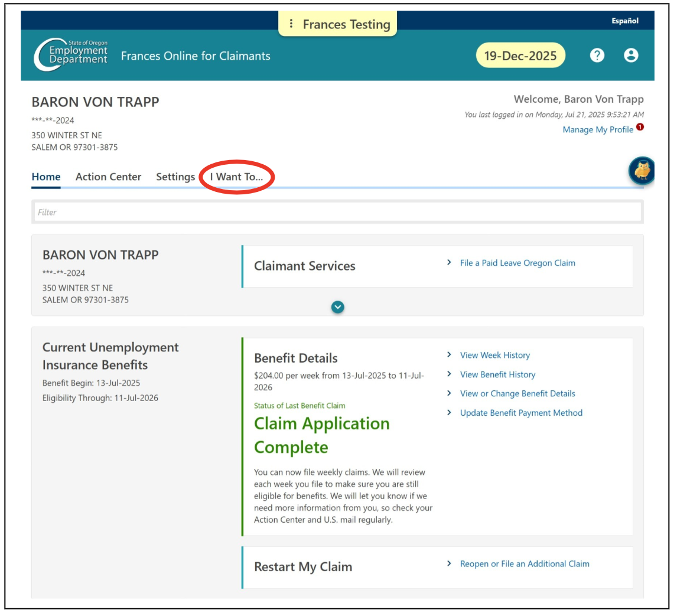
Task: Click into the Filter input field
Action: 338,212
